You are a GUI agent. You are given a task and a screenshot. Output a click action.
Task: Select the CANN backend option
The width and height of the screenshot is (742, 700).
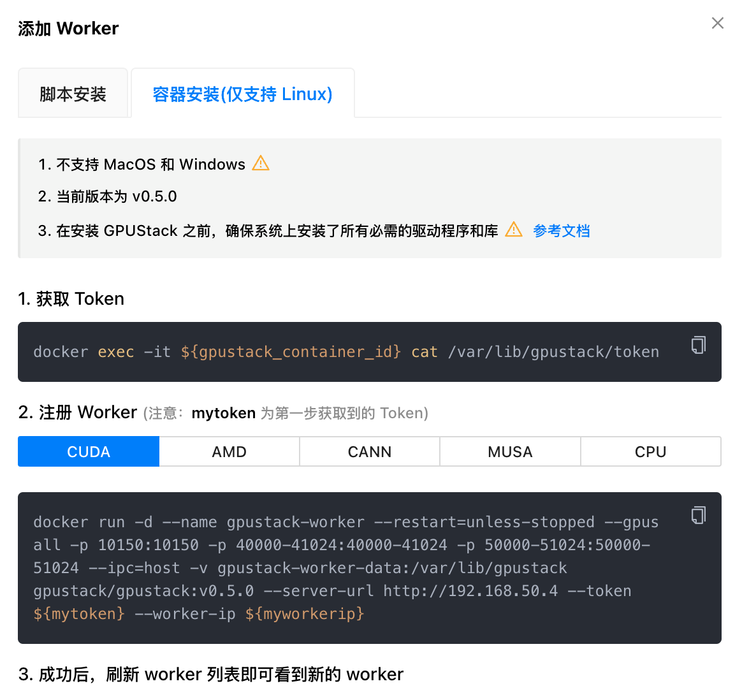pos(370,451)
